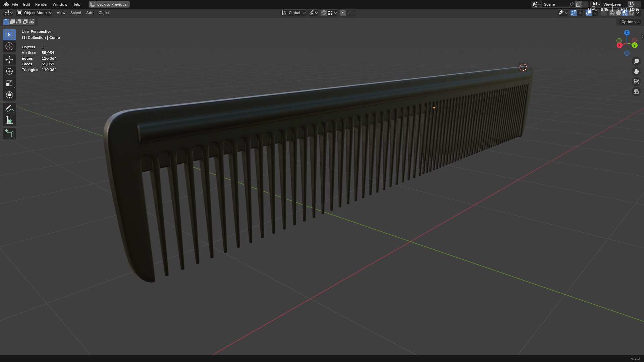The image size is (644, 362).
Task: Click the X axis on navigation gizmo
Action: coord(620,45)
